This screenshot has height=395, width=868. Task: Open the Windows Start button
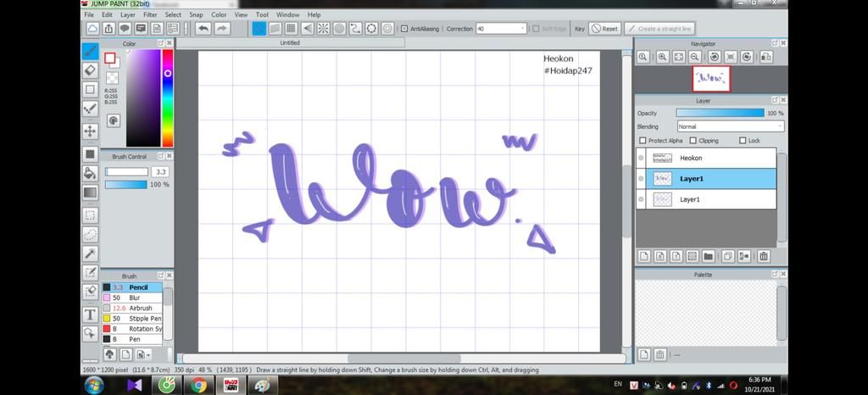coord(94,385)
